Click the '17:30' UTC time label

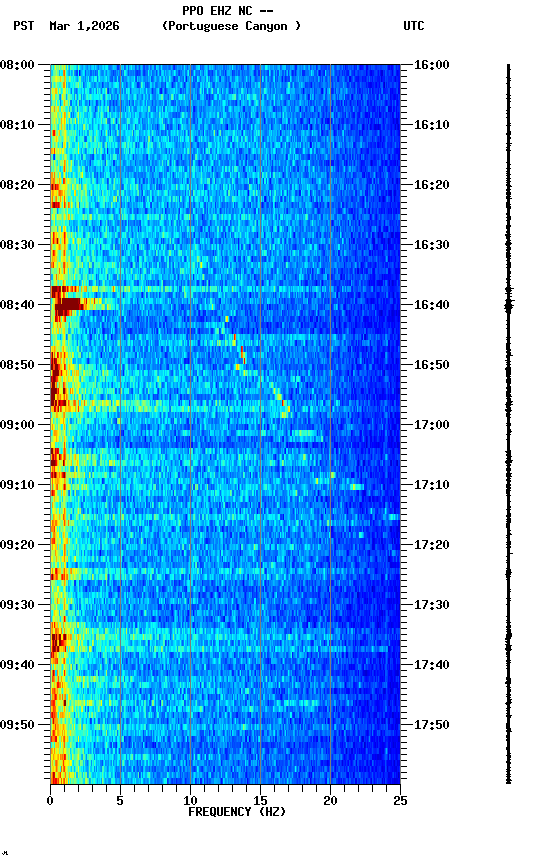[x=432, y=606]
